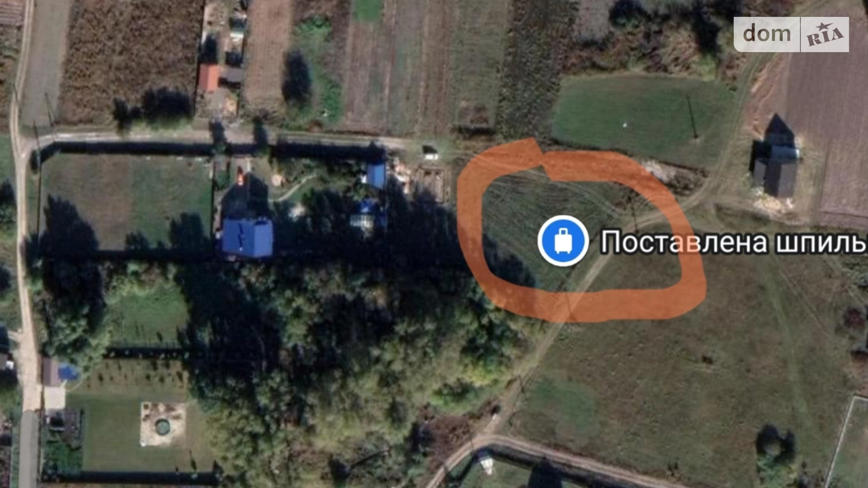Click the 'dom' watermark logo text
The width and height of the screenshot is (868, 488).
pyautogui.click(x=767, y=34)
